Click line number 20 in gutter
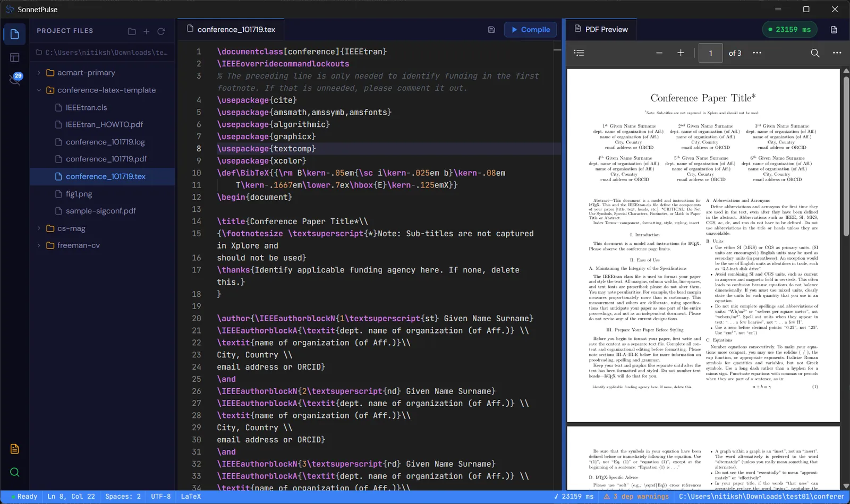This screenshot has width=850, height=504. pyautogui.click(x=197, y=319)
